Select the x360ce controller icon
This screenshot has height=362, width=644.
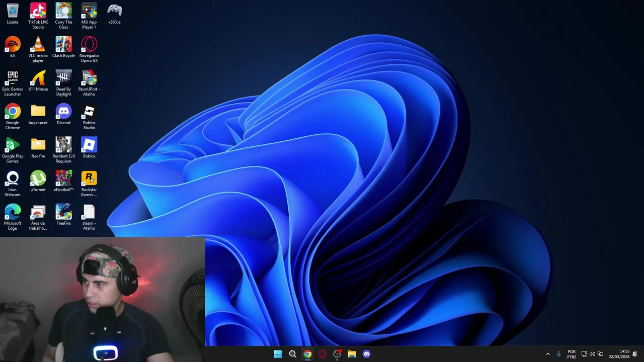[x=115, y=14]
